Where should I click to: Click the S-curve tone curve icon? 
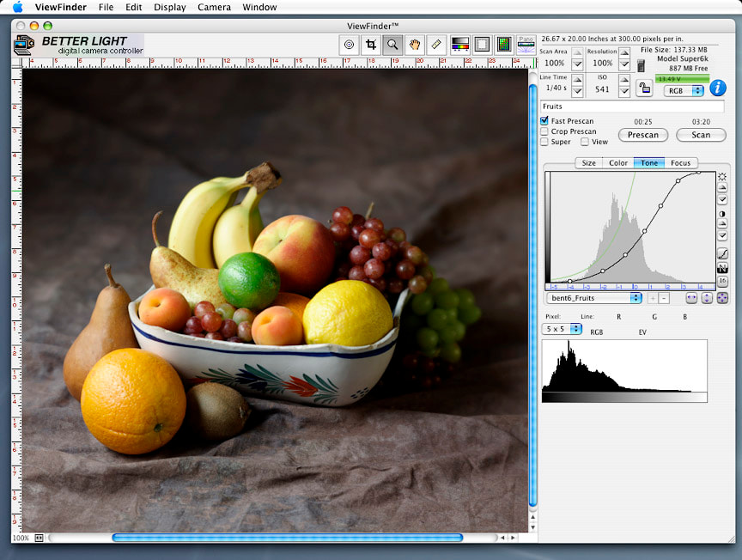tap(722, 253)
